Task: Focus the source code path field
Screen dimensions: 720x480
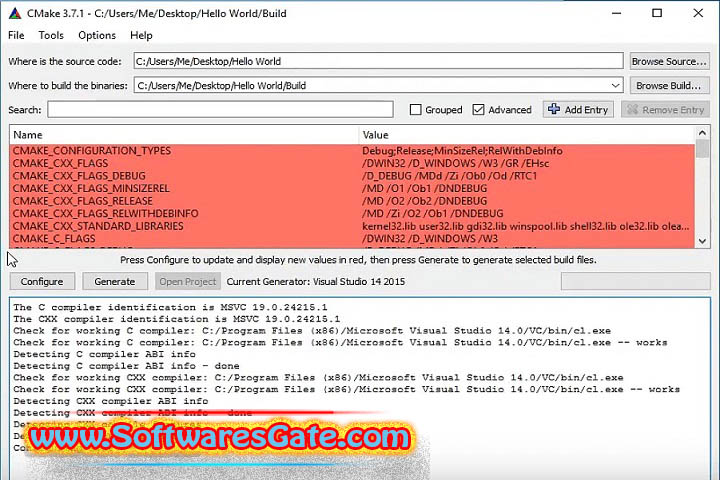Action: [378, 61]
